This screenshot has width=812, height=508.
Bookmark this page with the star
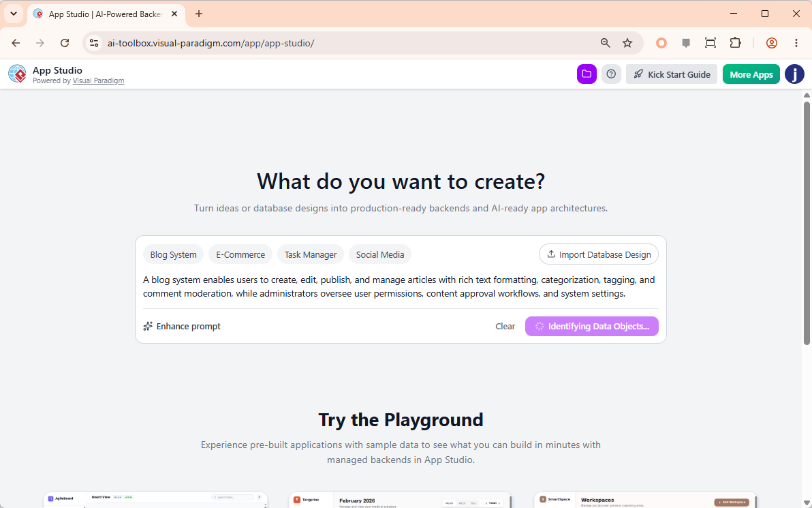pyautogui.click(x=627, y=43)
